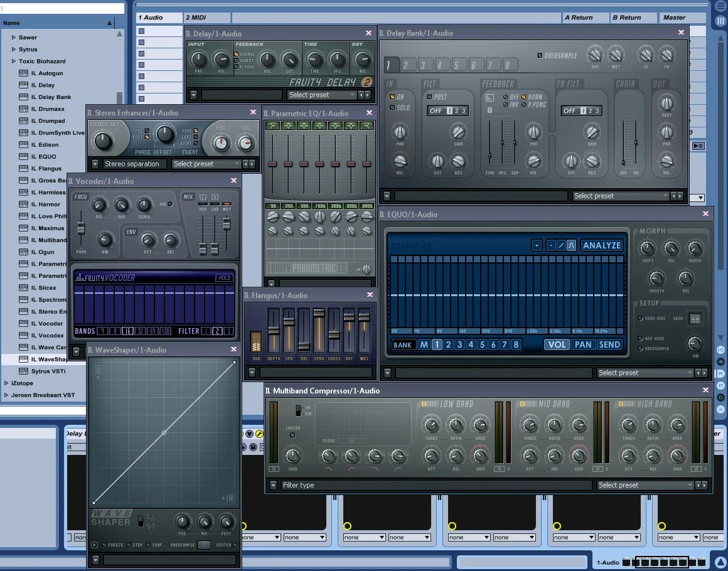Open parameter menu arrow in Vocoder bottom bar

tap(76, 352)
